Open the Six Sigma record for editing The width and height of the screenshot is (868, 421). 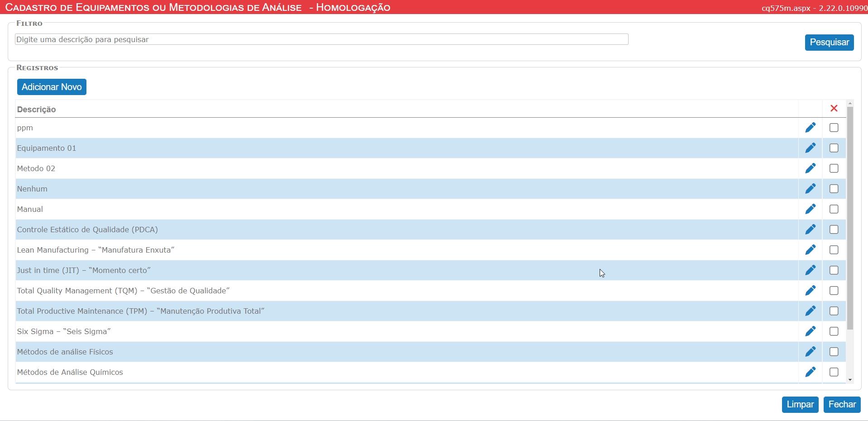point(811,331)
